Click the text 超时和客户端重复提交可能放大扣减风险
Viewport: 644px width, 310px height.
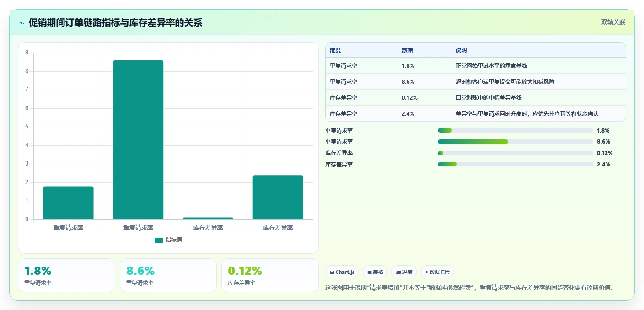click(x=505, y=82)
